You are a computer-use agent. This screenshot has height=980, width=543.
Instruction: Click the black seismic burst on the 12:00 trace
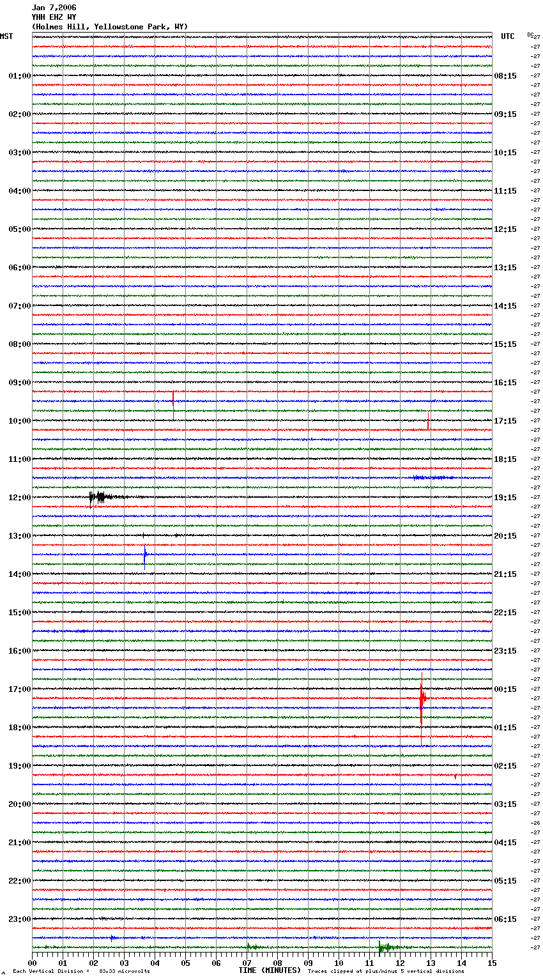[102, 497]
